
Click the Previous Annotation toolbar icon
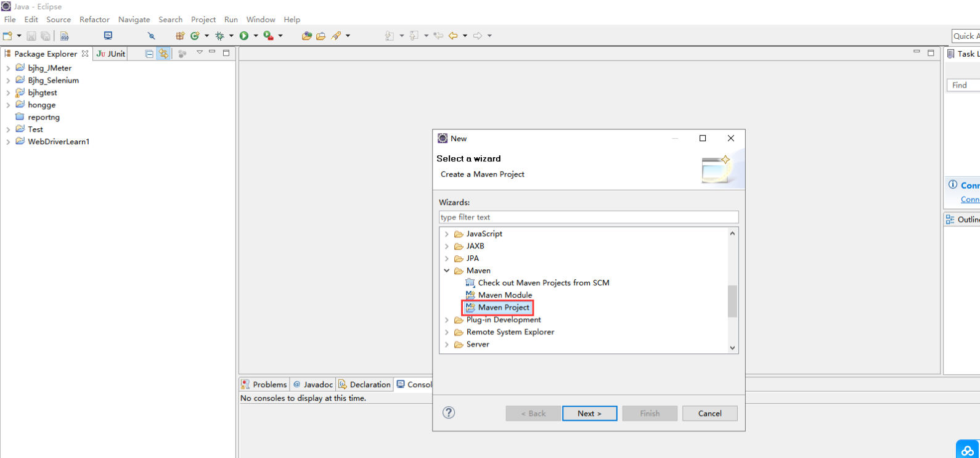414,36
